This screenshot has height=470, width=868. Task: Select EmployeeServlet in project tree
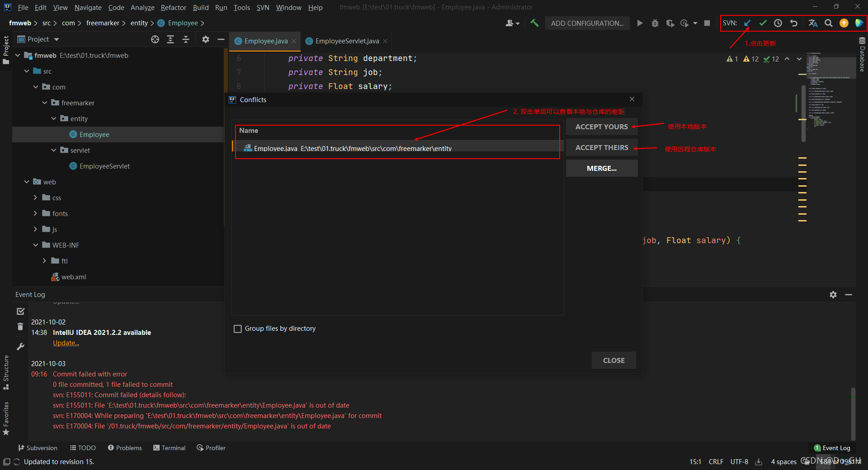tap(104, 166)
